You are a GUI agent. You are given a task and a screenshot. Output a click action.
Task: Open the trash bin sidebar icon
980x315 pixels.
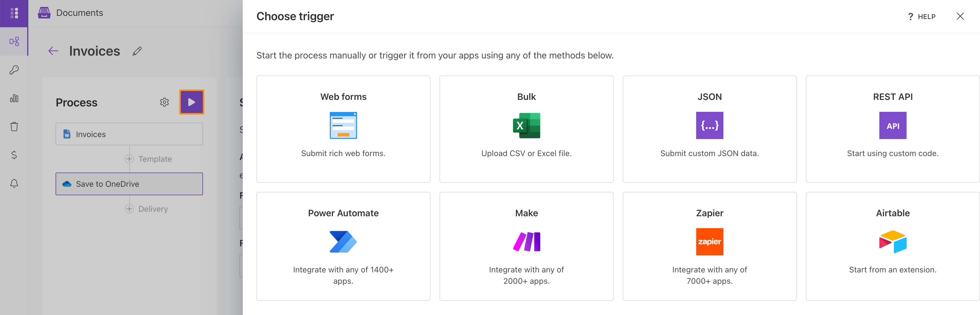pos(14,127)
